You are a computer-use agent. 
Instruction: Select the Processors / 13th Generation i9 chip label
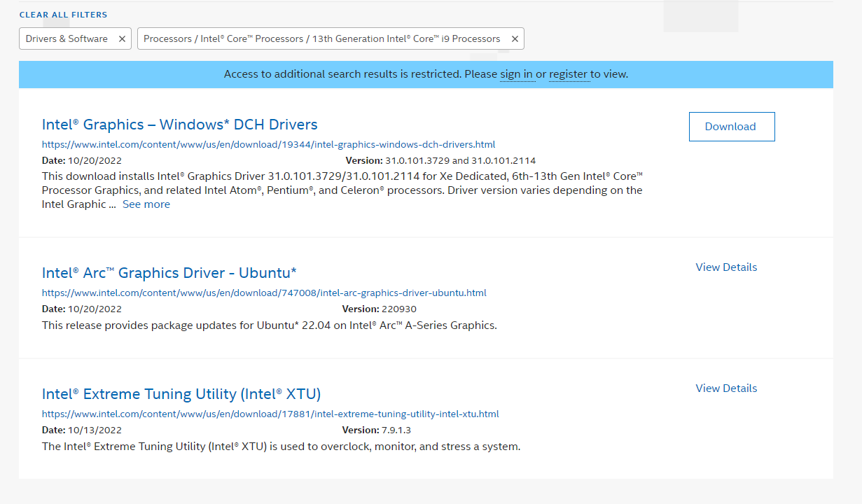click(322, 39)
